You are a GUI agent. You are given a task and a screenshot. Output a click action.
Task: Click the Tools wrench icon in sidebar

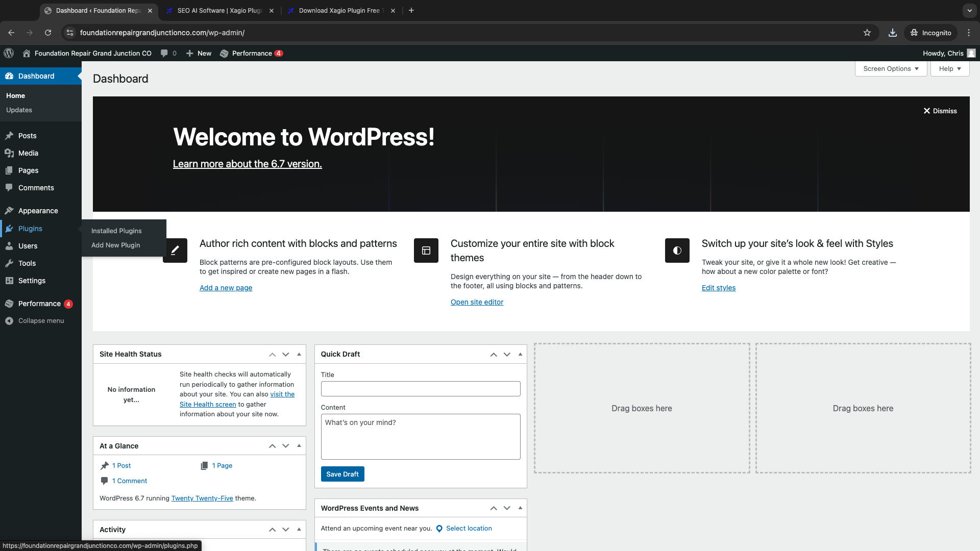coord(9,263)
